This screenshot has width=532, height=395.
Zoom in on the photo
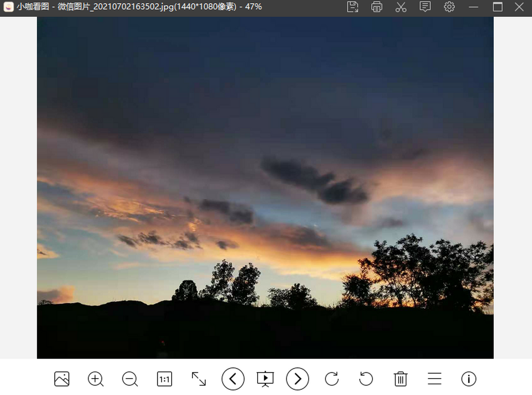(x=95, y=379)
